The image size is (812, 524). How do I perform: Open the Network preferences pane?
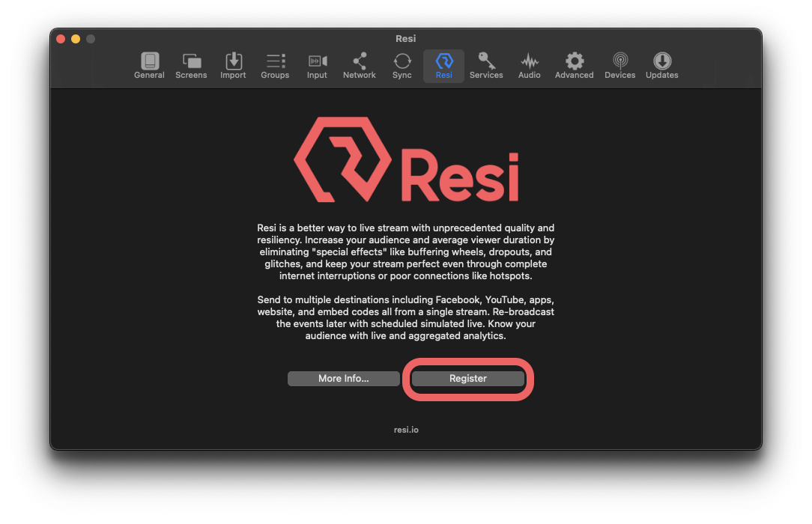(x=359, y=65)
